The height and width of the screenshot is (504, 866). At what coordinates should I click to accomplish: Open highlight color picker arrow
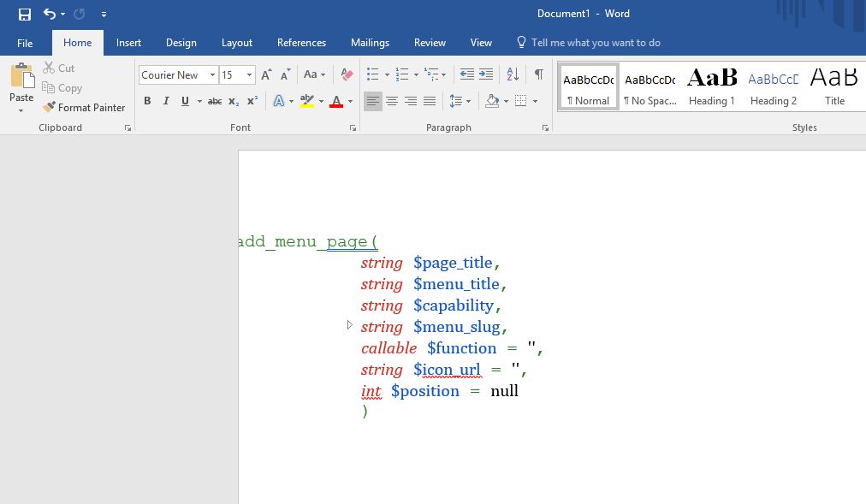tap(322, 102)
